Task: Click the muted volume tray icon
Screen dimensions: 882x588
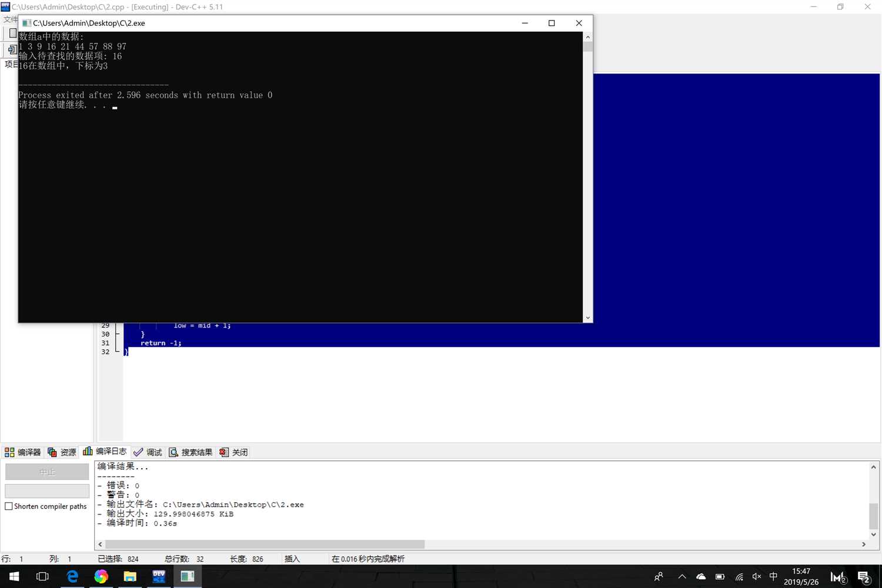Action: pyautogui.click(x=757, y=577)
